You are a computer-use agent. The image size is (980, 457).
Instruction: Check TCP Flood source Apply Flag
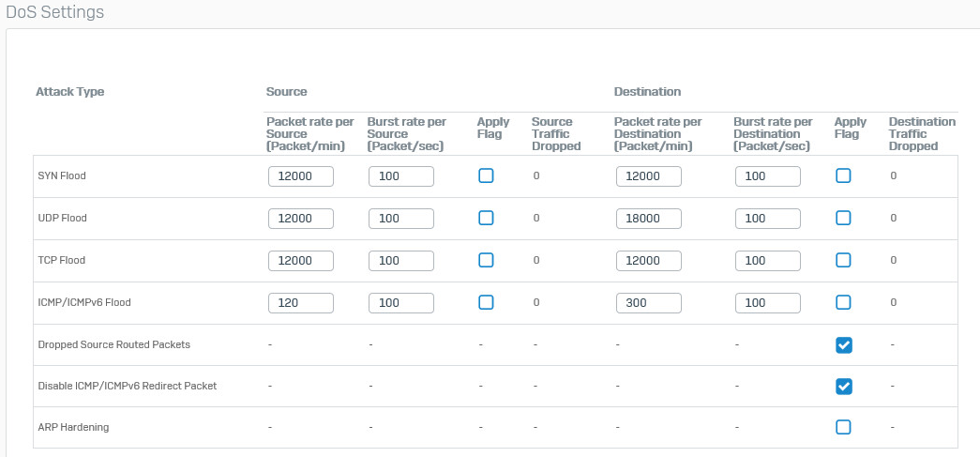486,260
